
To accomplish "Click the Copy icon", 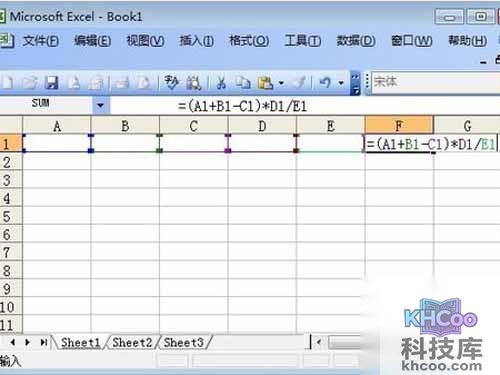I will coord(243,82).
